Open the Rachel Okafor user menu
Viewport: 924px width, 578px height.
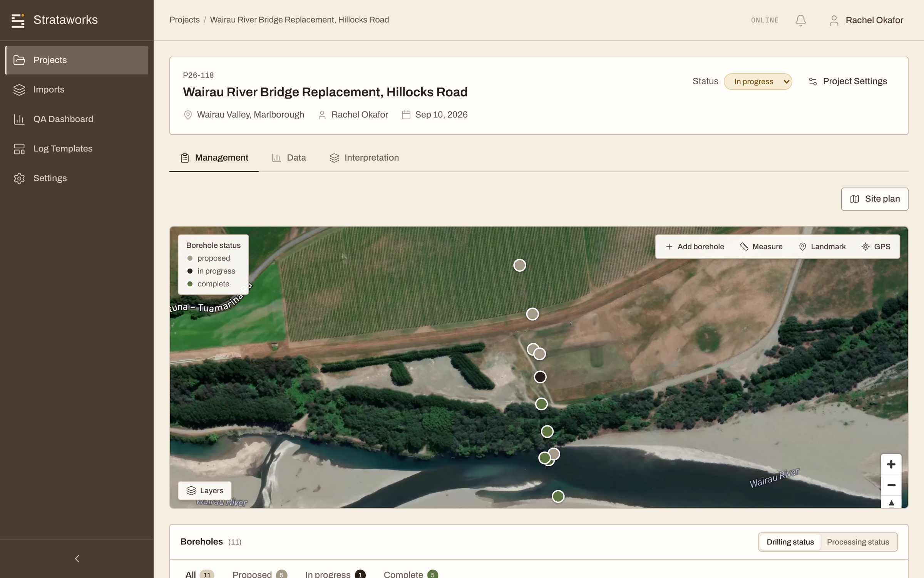tap(866, 20)
